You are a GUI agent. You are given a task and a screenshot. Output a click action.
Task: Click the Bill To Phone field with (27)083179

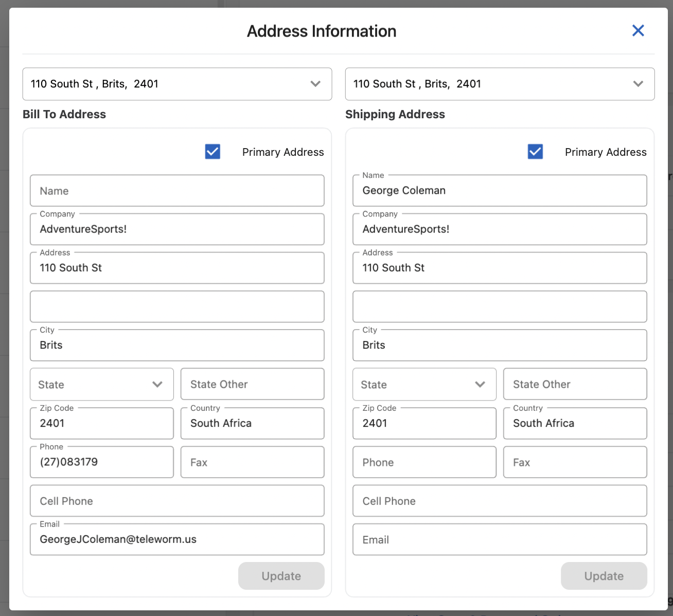click(102, 462)
